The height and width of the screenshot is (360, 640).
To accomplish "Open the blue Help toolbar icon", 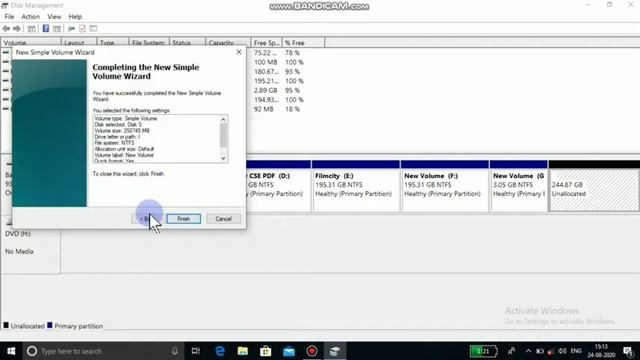I will click(x=46, y=29).
